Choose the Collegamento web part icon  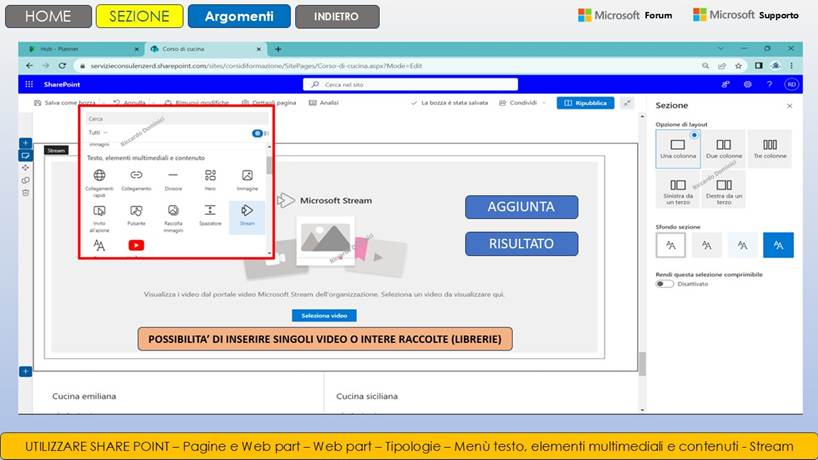pyautogui.click(x=136, y=180)
